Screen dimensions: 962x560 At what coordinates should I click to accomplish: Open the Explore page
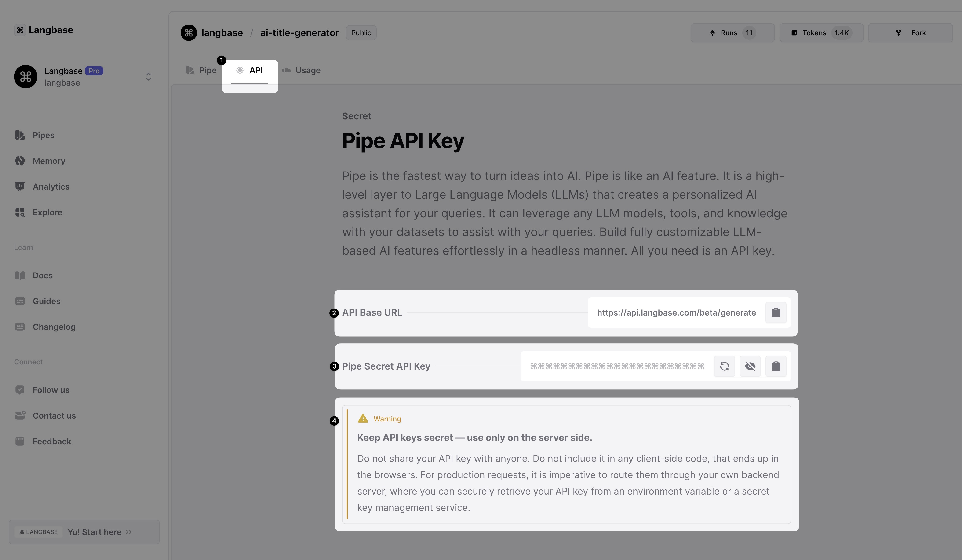pyautogui.click(x=47, y=212)
